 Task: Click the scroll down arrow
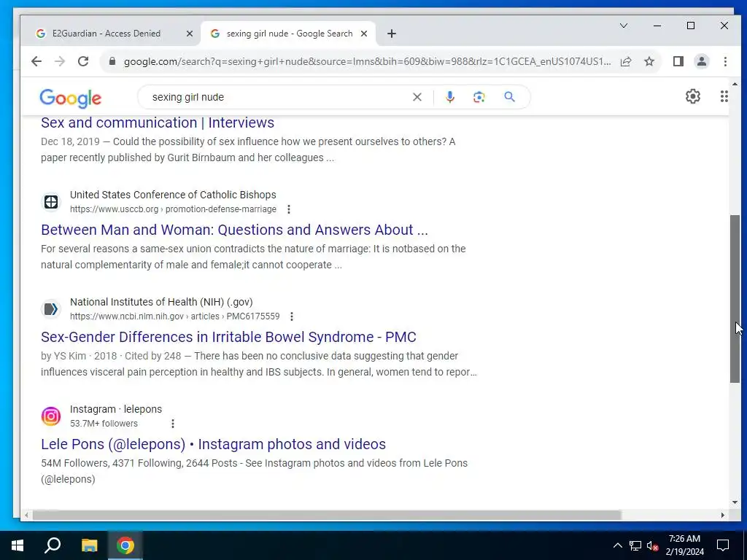735,502
